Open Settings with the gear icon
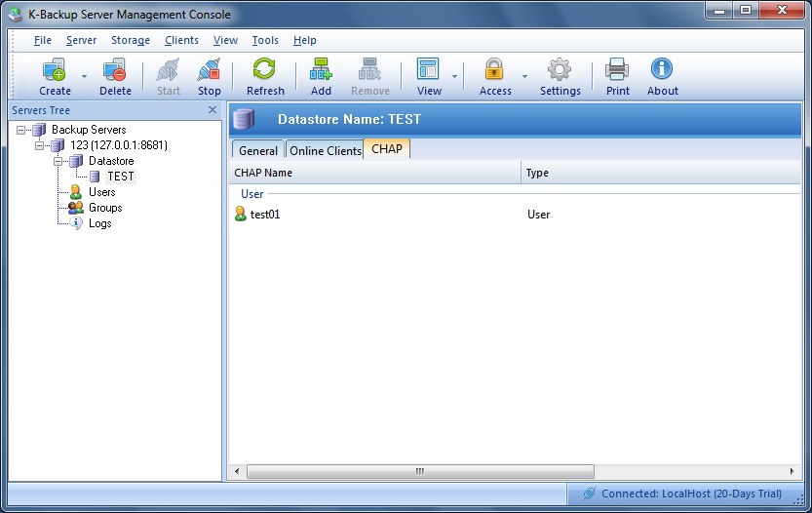 560,69
